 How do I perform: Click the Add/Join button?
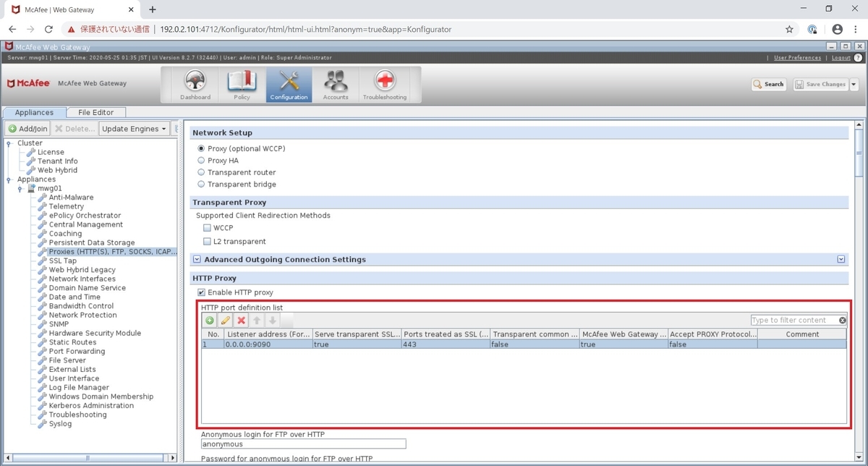point(28,129)
